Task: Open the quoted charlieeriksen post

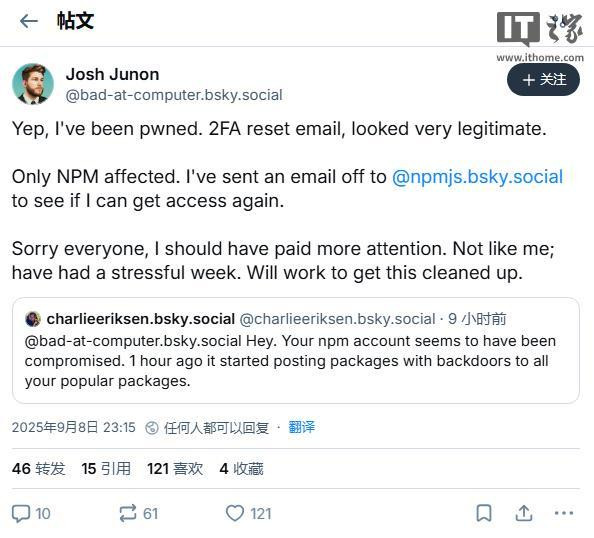Action: click(296, 350)
